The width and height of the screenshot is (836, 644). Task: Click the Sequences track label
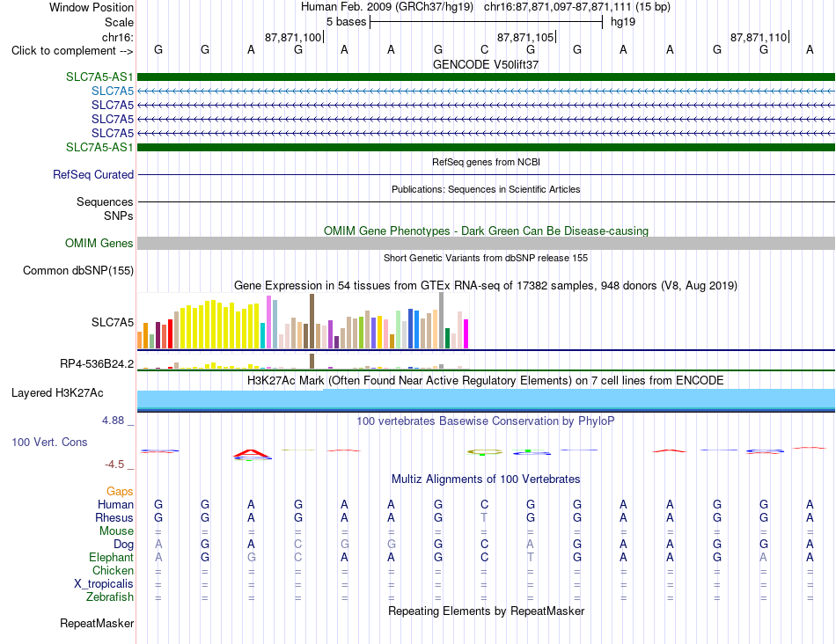pyautogui.click(x=105, y=202)
